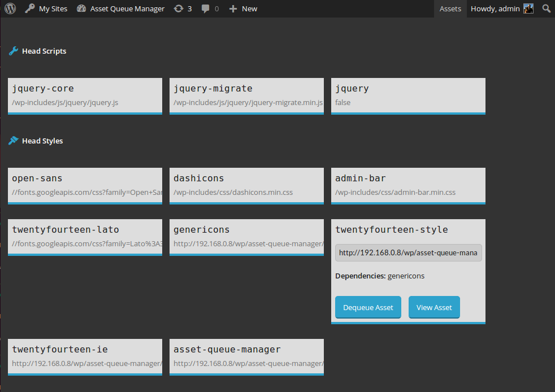
Task: Click the Head Scripts heading
Action: pyautogui.click(x=44, y=51)
